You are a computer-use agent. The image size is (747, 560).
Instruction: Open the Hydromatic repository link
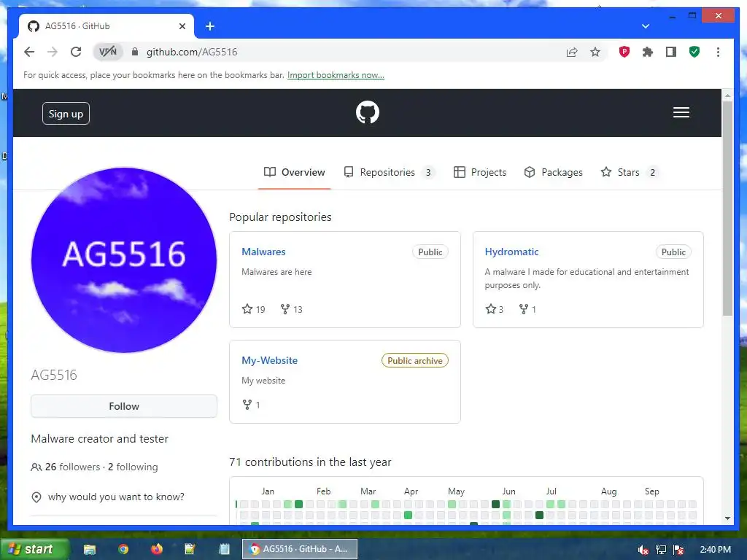[x=511, y=252]
